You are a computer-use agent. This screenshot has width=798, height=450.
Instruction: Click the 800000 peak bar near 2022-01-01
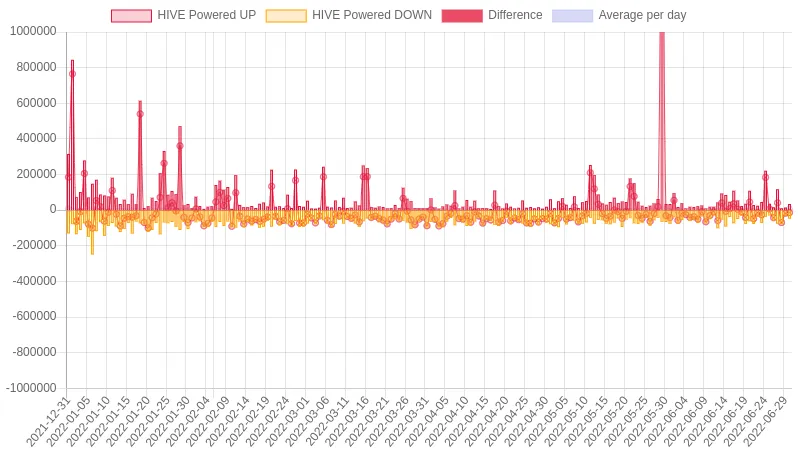[x=72, y=135]
